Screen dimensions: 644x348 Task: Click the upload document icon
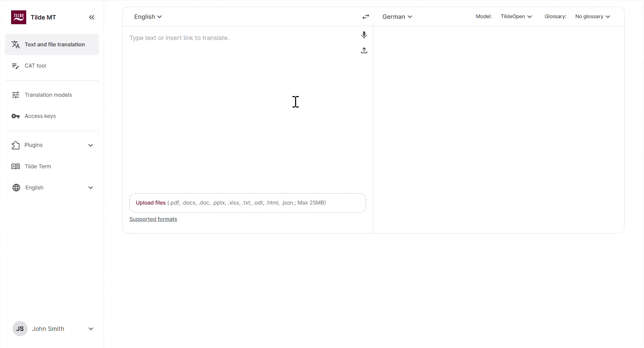(x=364, y=50)
